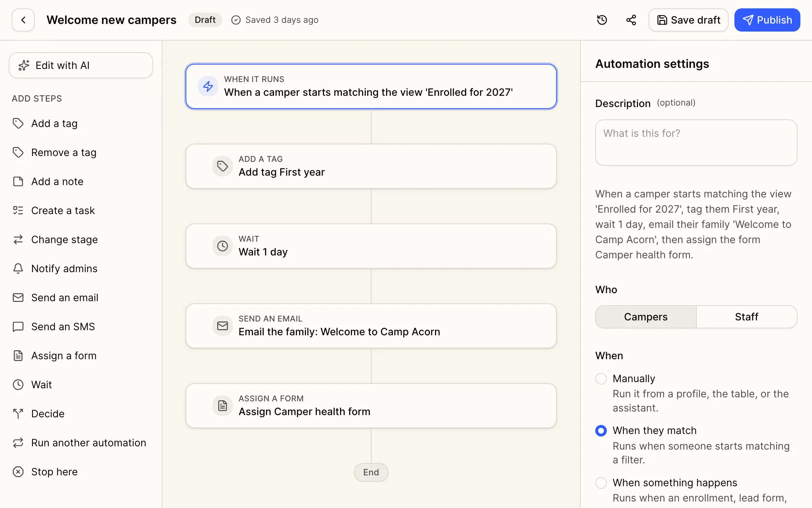
Task: Click the Saved 3 days ago status
Action: pyautogui.click(x=275, y=20)
